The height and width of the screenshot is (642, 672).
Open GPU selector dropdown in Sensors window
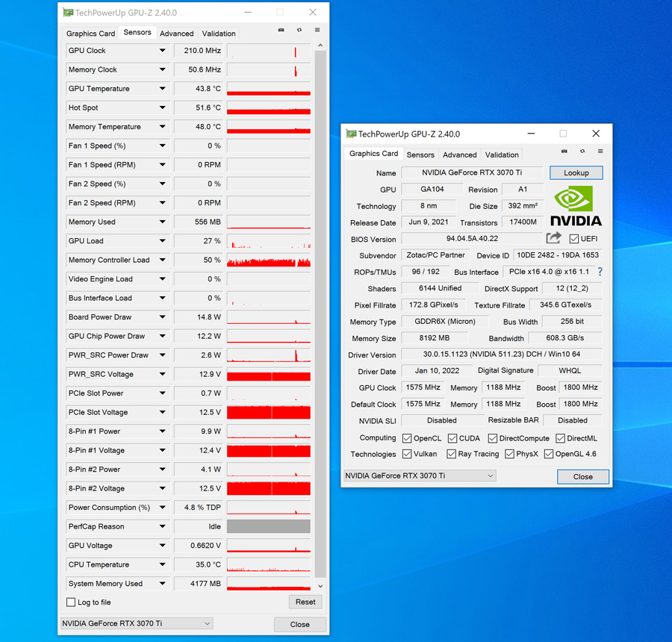point(137,623)
